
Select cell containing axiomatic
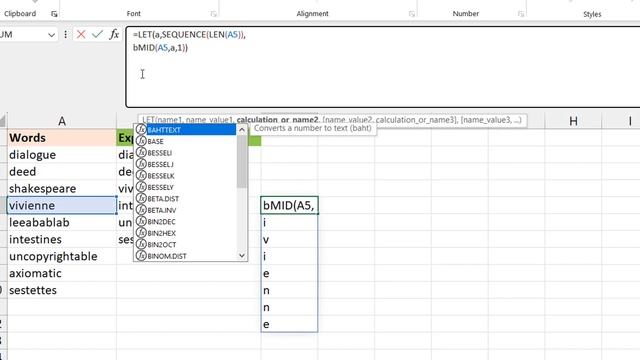[x=62, y=273]
